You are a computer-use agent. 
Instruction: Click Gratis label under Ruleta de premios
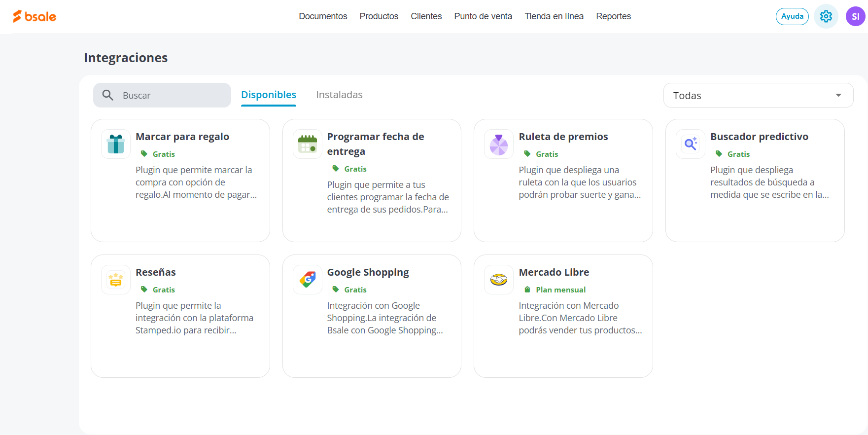(547, 154)
